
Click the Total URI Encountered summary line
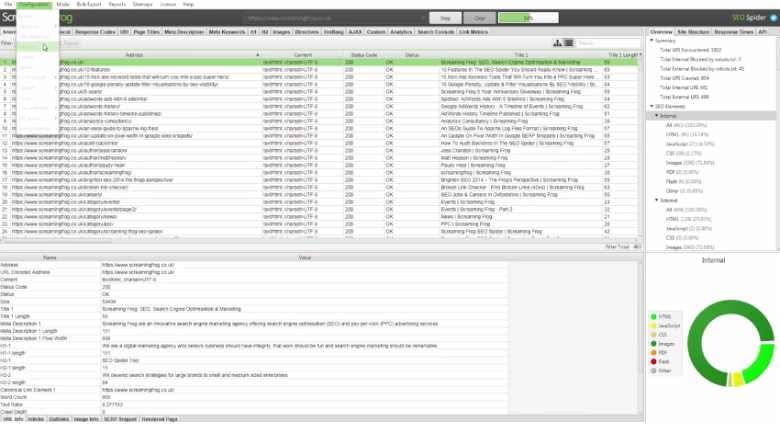[690, 50]
